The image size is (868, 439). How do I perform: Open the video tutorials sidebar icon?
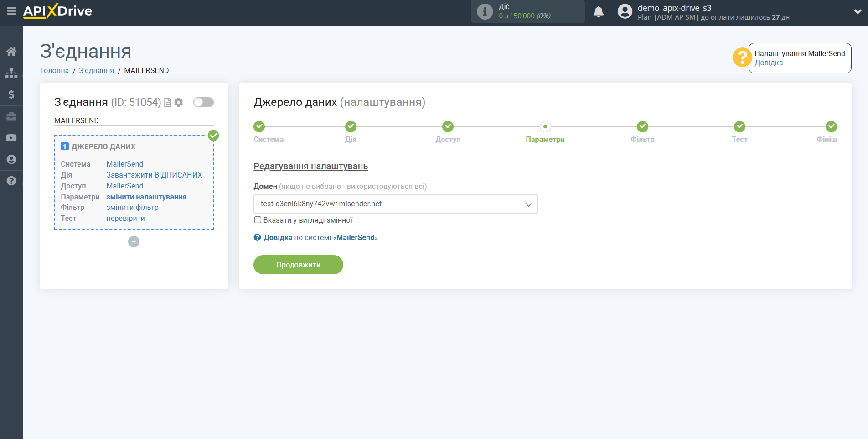[x=11, y=138]
